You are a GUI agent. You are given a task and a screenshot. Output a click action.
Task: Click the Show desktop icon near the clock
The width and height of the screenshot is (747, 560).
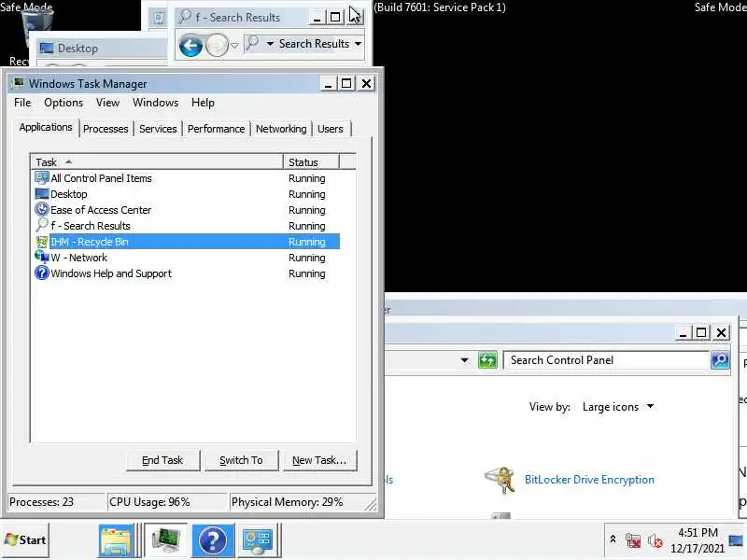tap(736, 540)
